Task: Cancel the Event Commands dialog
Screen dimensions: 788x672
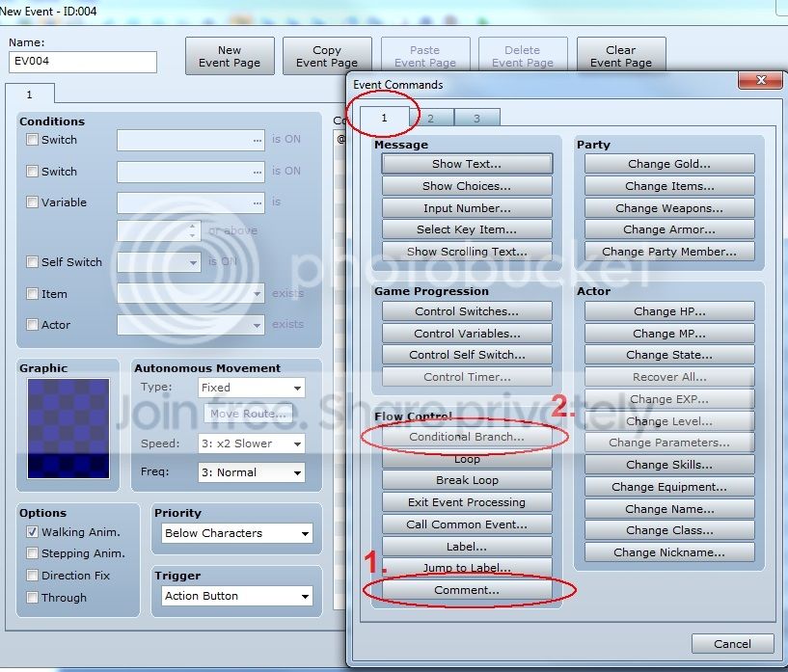Action: 732,643
